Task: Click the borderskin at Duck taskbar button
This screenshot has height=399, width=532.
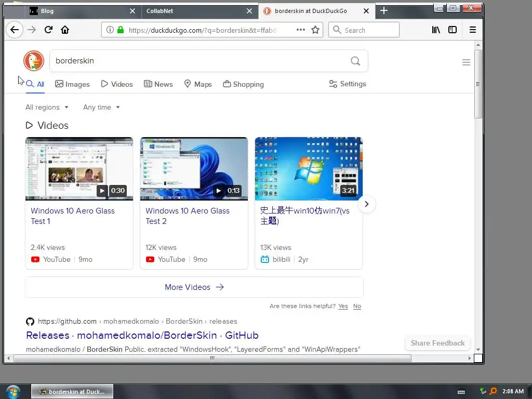Action: (72, 392)
